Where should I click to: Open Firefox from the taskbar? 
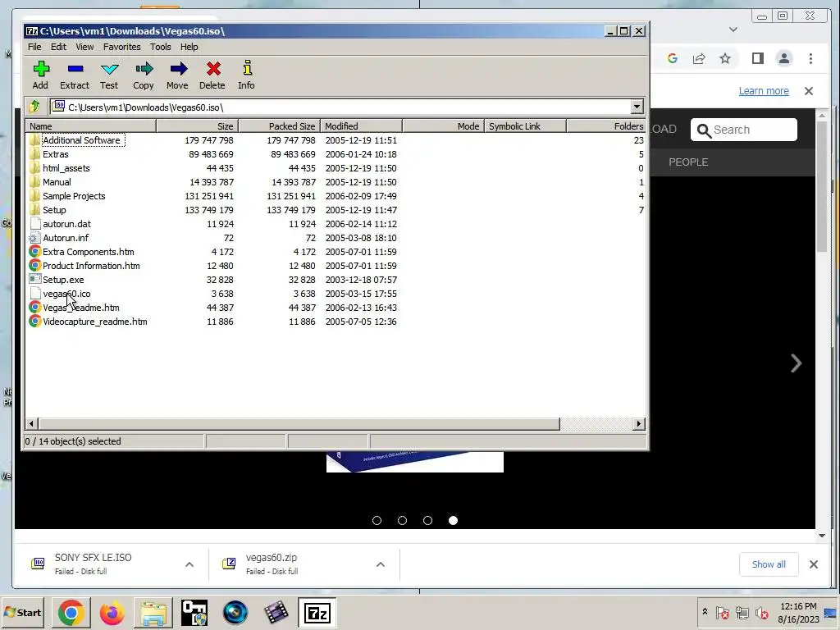click(x=112, y=612)
